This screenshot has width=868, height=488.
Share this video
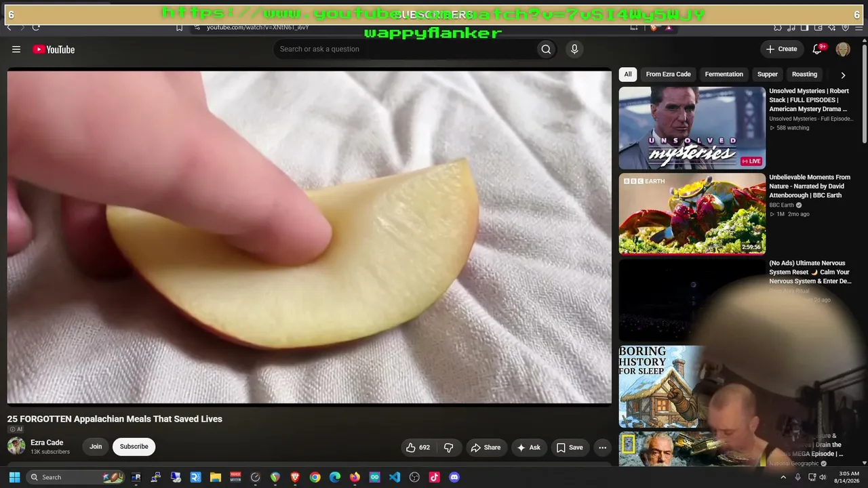point(486,447)
